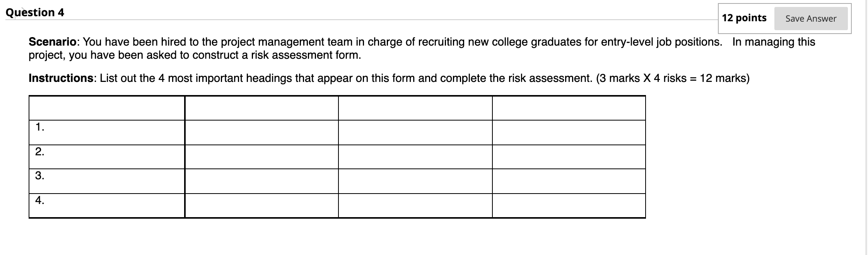Click the Save Answer button
The height and width of the screenshot is (255, 868).
coord(811,19)
